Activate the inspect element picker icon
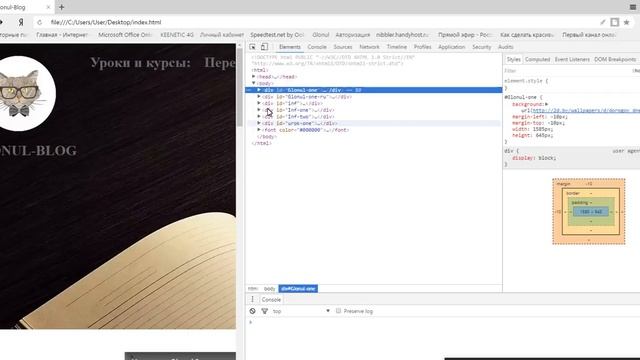The height and width of the screenshot is (360, 640). (252, 47)
